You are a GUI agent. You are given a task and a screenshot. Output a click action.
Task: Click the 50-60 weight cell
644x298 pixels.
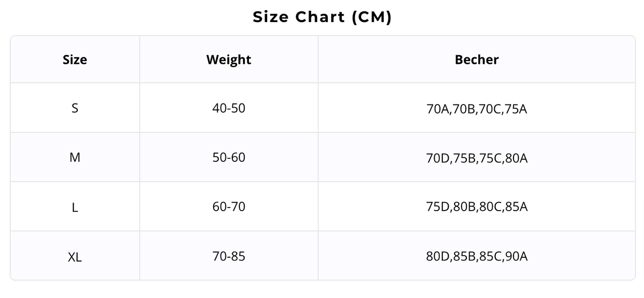229,158
